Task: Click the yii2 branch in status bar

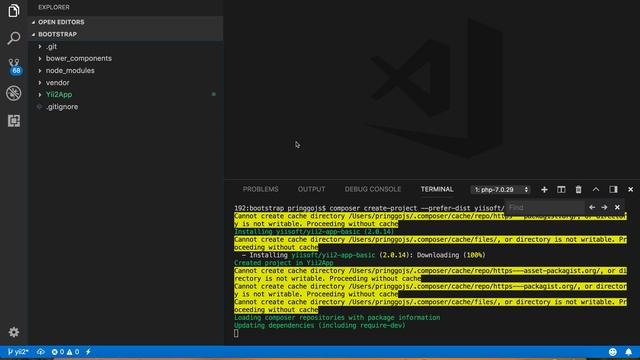Action: 18,352
